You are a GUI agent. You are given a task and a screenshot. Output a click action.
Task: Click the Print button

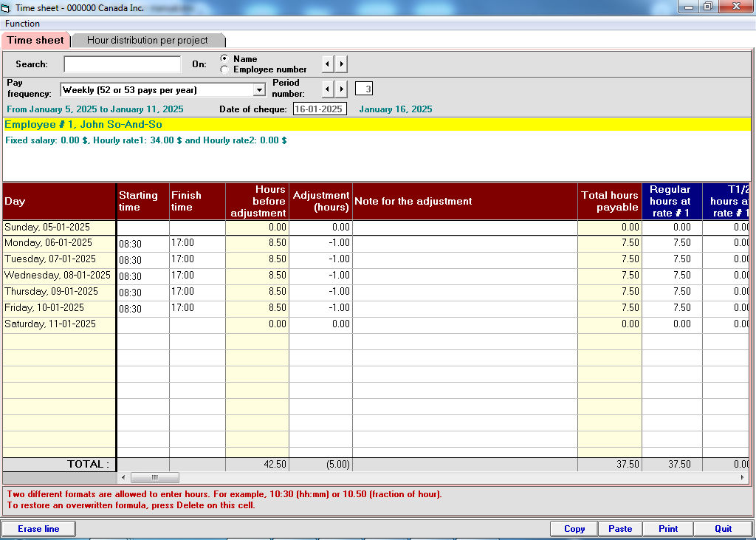coord(668,529)
